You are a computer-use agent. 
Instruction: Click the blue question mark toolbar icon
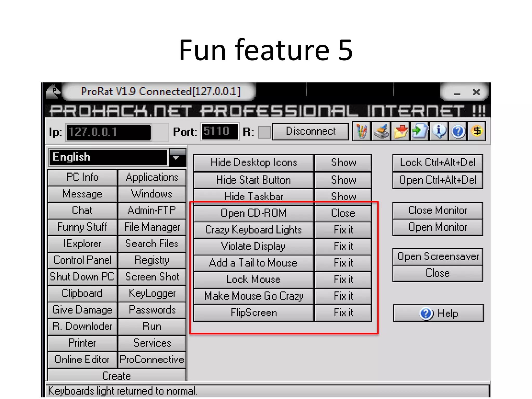[458, 131]
